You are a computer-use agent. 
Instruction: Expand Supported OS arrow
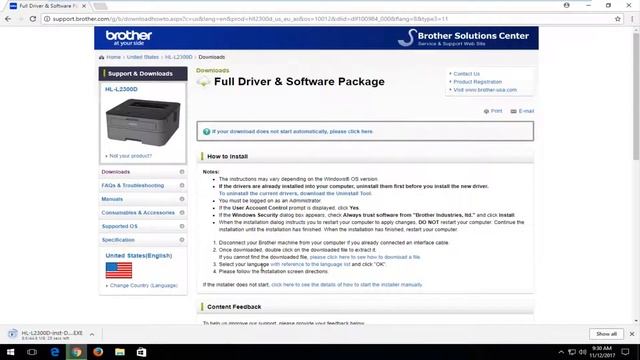coord(182,226)
